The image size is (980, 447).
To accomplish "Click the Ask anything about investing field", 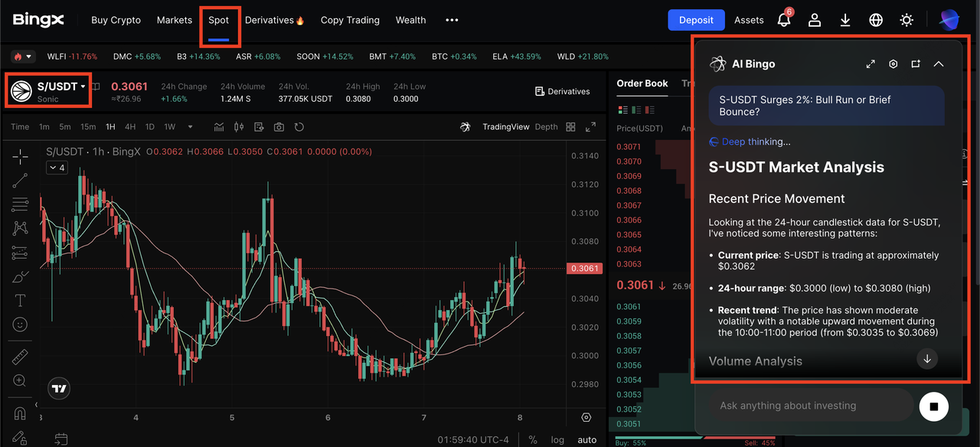I will click(811, 406).
